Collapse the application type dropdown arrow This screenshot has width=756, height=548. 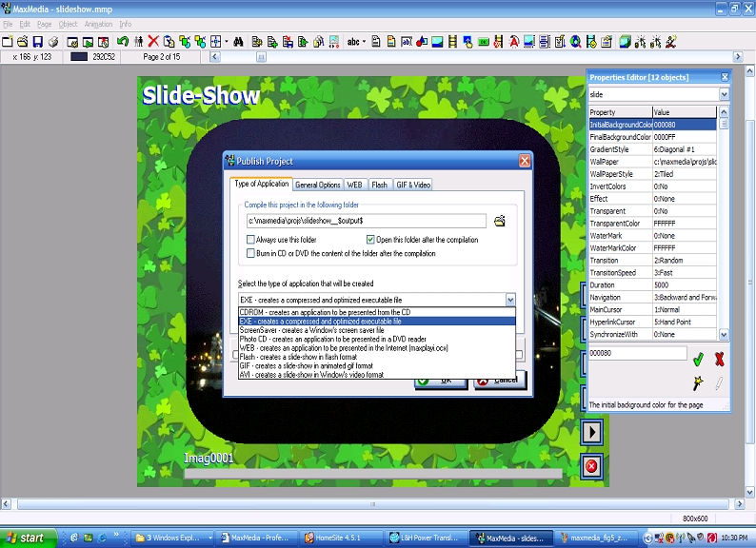click(510, 300)
